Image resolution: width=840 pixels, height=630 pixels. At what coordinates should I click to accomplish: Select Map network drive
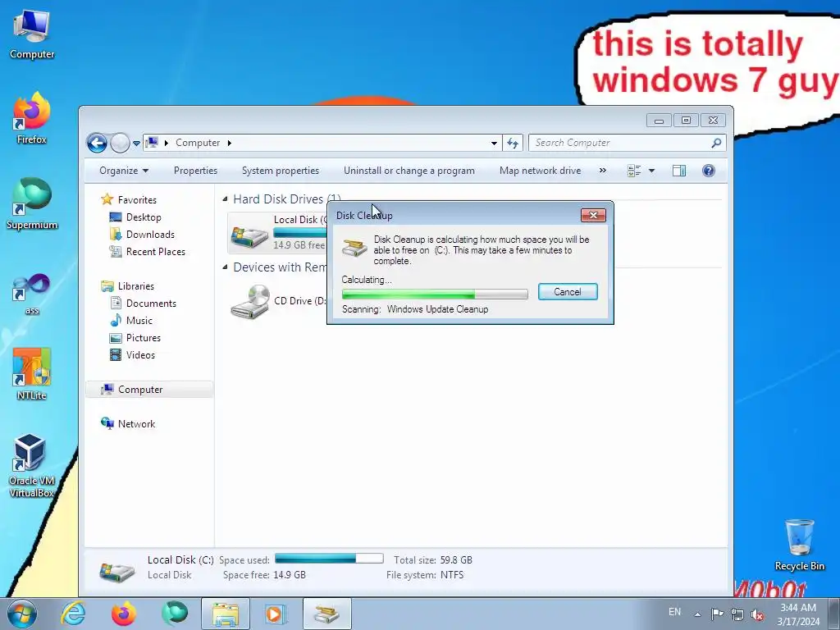(540, 171)
